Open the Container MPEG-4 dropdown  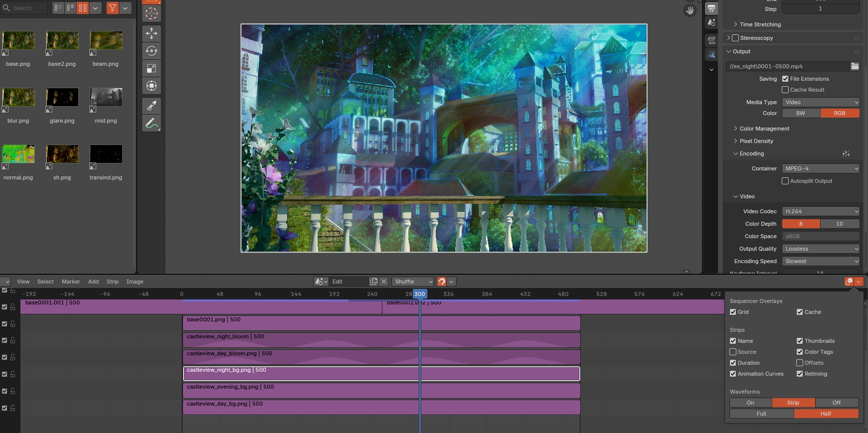point(821,168)
